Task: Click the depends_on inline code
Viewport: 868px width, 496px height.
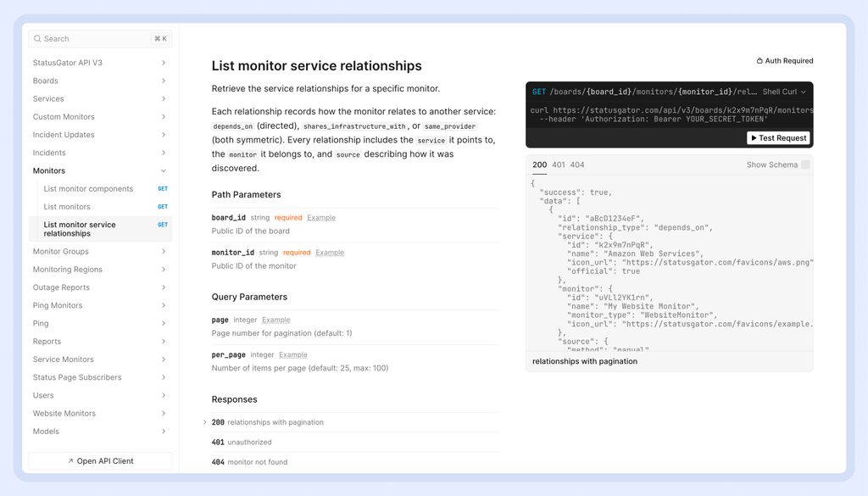Action: click(232, 126)
